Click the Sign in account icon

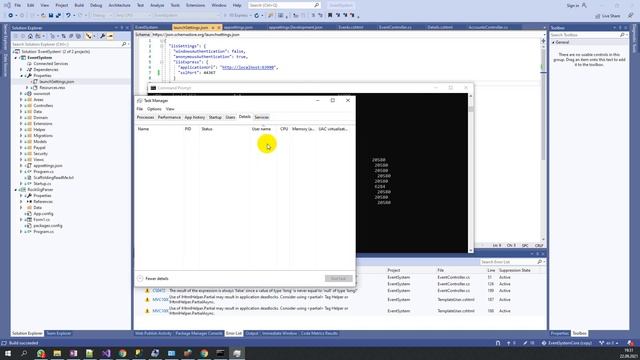[x=584, y=5]
